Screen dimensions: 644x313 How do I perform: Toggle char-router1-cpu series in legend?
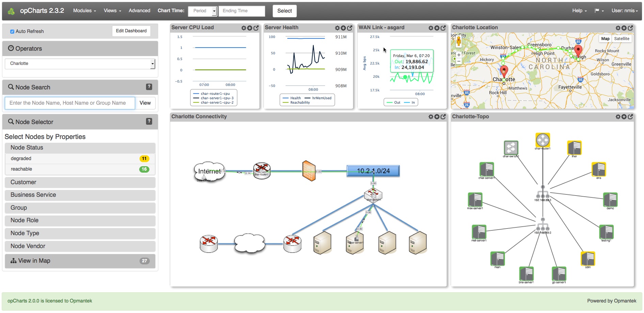[x=212, y=93]
